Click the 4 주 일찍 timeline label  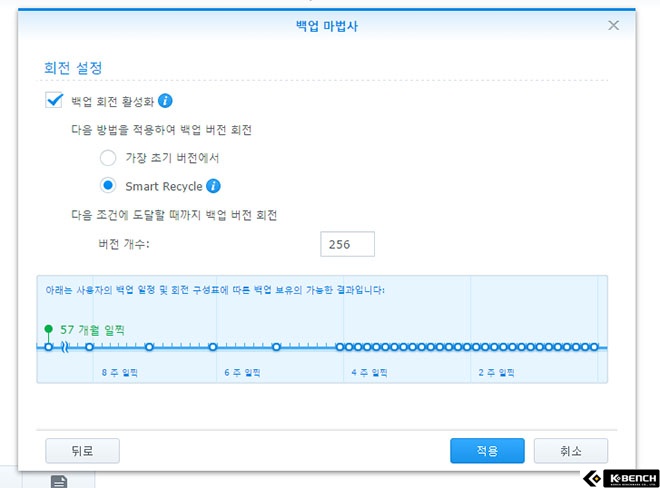(x=369, y=373)
